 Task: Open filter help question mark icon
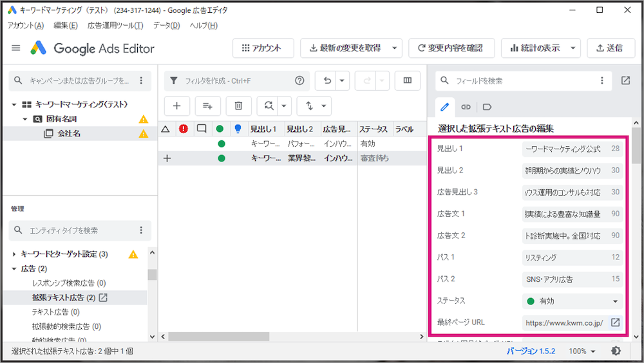point(299,80)
